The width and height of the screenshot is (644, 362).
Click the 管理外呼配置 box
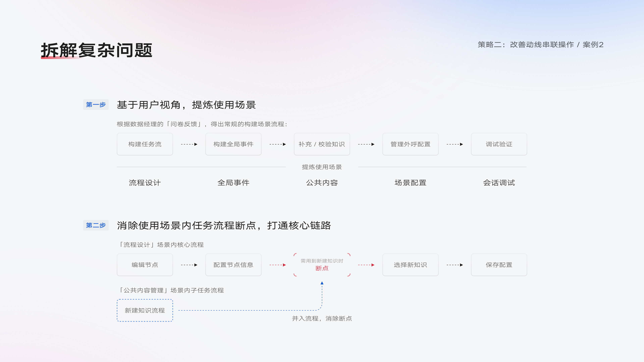410,144
